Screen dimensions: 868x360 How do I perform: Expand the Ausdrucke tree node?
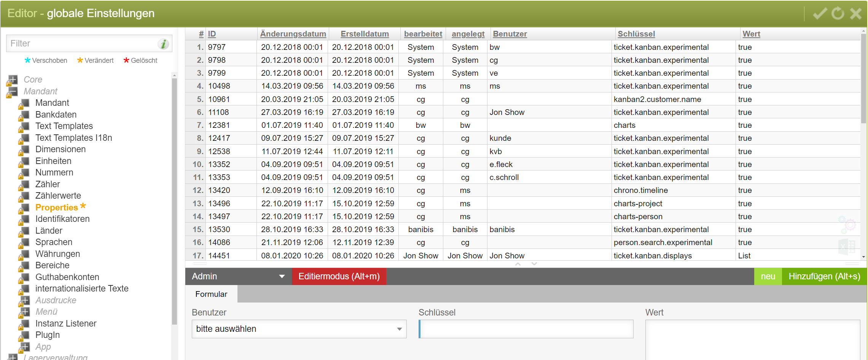[24, 301]
